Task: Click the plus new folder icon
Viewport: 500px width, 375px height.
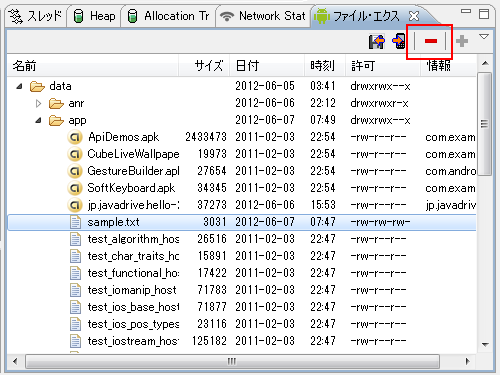Action: (x=462, y=41)
